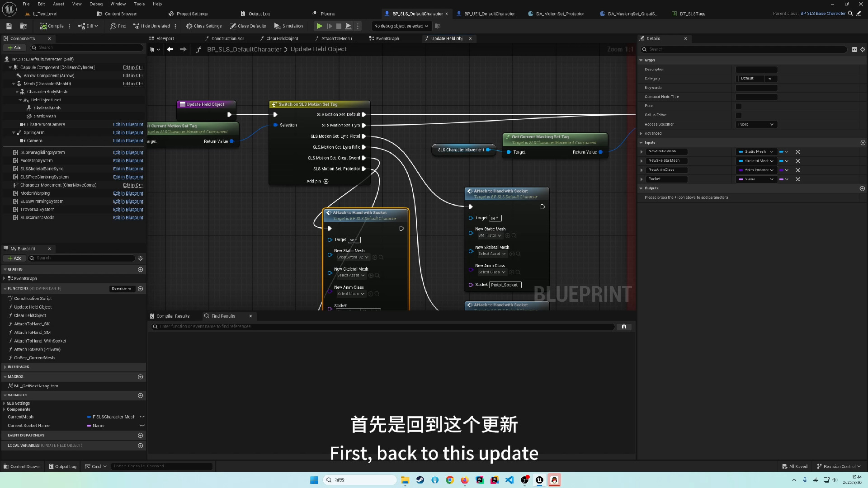
Task: Add a new event dispatcher
Action: coord(141,436)
